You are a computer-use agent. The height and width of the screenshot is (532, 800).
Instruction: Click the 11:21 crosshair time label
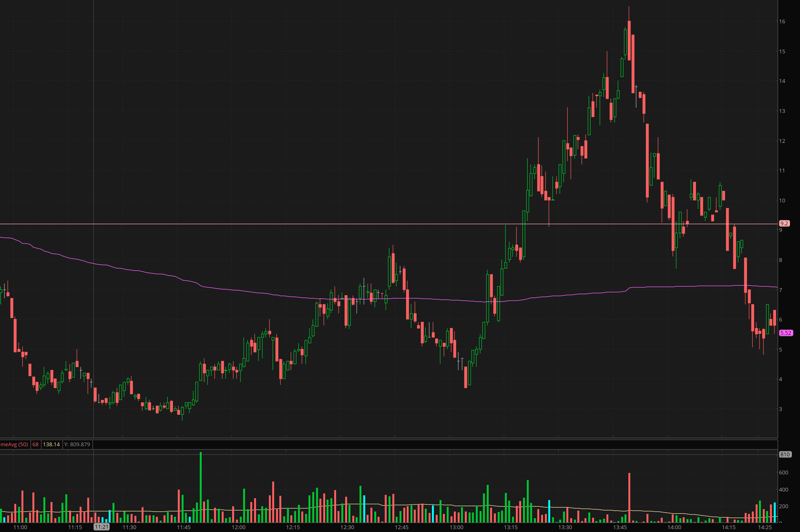[x=102, y=527]
